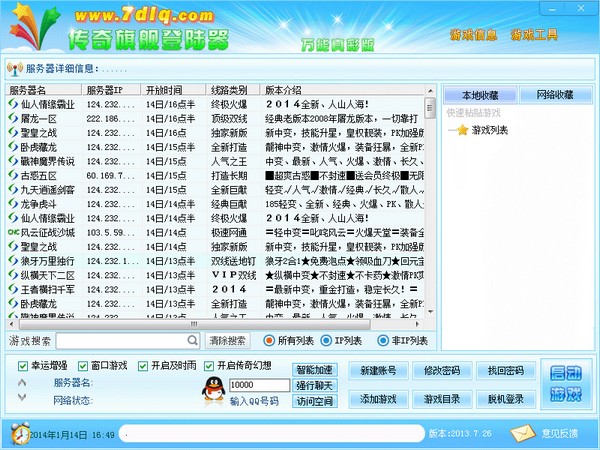This screenshot has height=450, width=600.
Task: Toggle the 幸运增强 checkbox
Action: click(23, 366)
